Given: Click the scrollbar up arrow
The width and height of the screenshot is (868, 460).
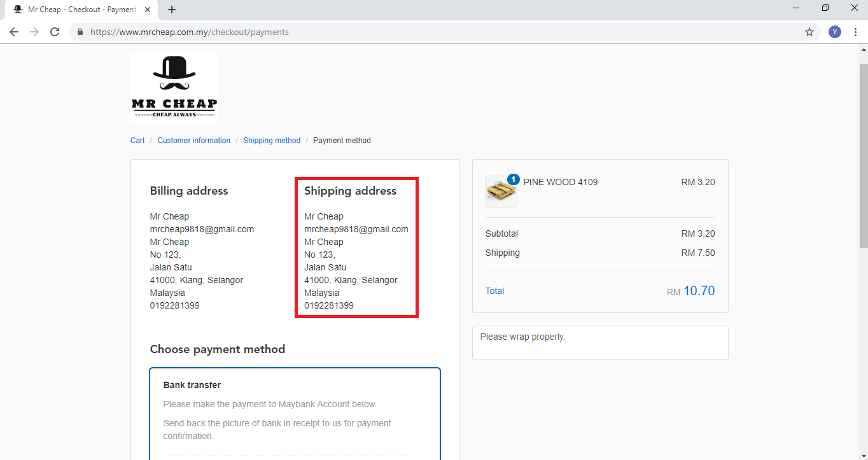Looking at the screenshot, I should point(863,50).
